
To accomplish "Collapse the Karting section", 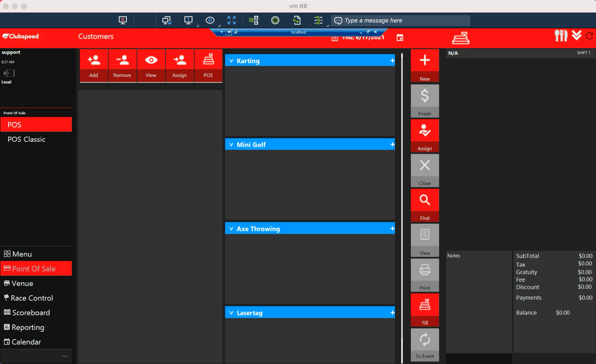I will 231,61.
